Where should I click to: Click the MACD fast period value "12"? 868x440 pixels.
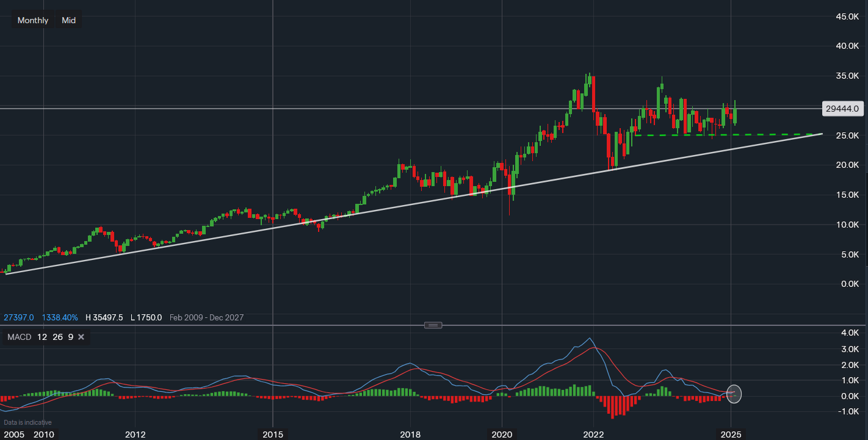[x=41, y=336]
